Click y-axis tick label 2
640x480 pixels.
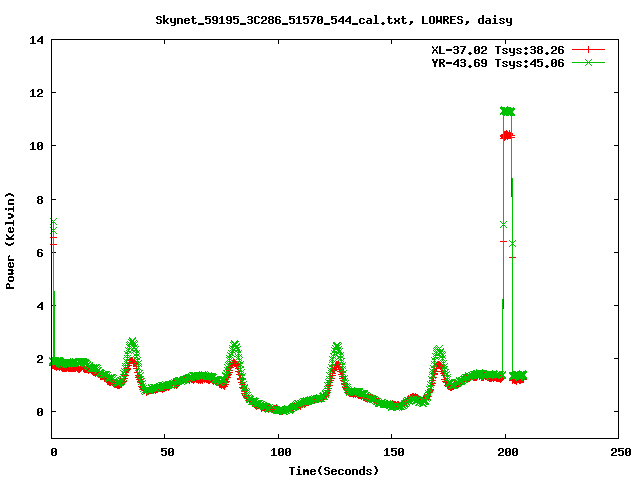point(40,359)
